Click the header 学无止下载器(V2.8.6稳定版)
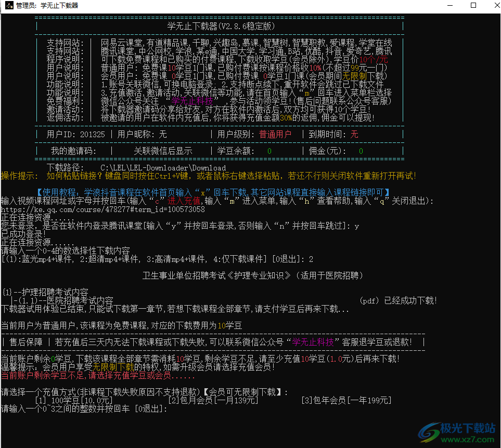This screenshot has width=501, height=448. [221, 26]
